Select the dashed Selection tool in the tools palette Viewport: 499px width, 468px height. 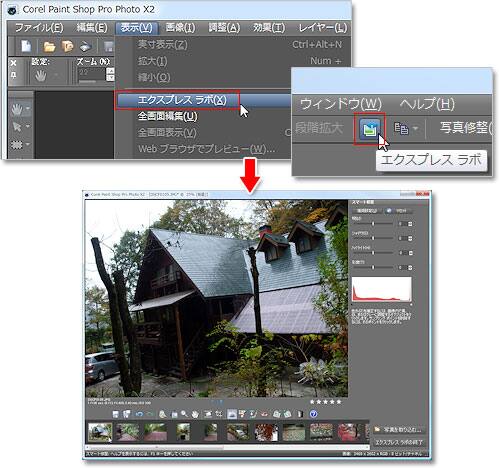pyautogui.click(x=17, y=144)
